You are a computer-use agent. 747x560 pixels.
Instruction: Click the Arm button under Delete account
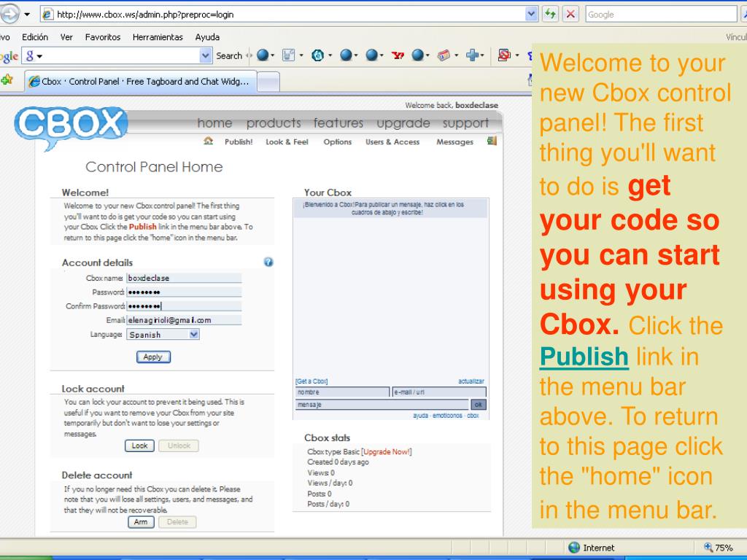[141, 522]
